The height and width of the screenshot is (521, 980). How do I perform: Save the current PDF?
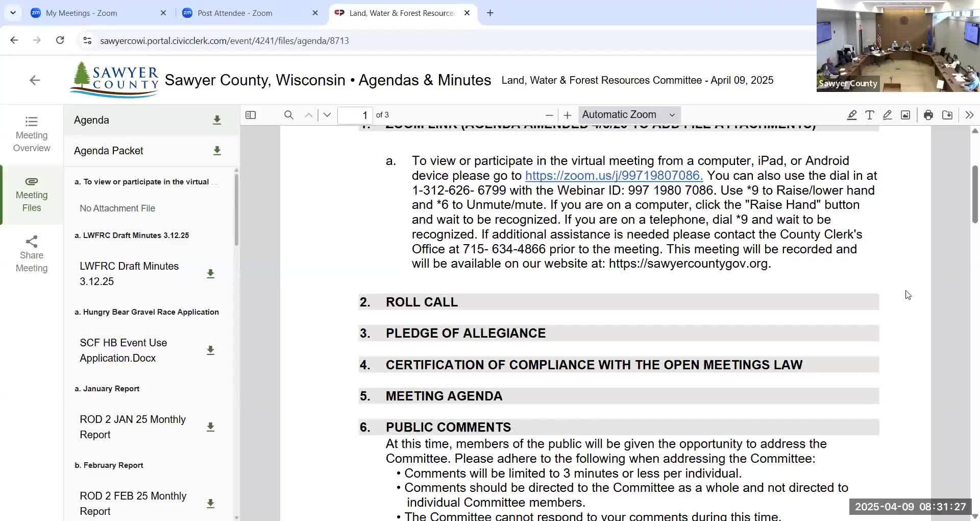point(947,115)
